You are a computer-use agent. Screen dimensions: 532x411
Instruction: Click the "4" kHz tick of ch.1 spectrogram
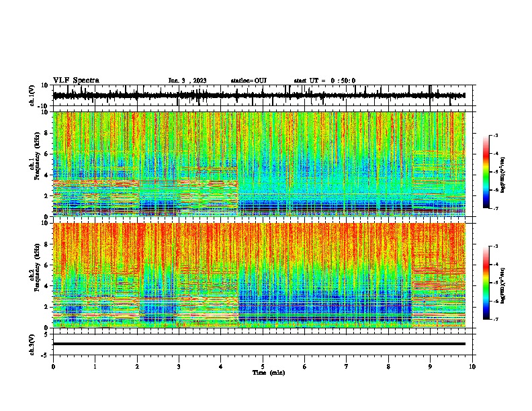coord(46,175)
